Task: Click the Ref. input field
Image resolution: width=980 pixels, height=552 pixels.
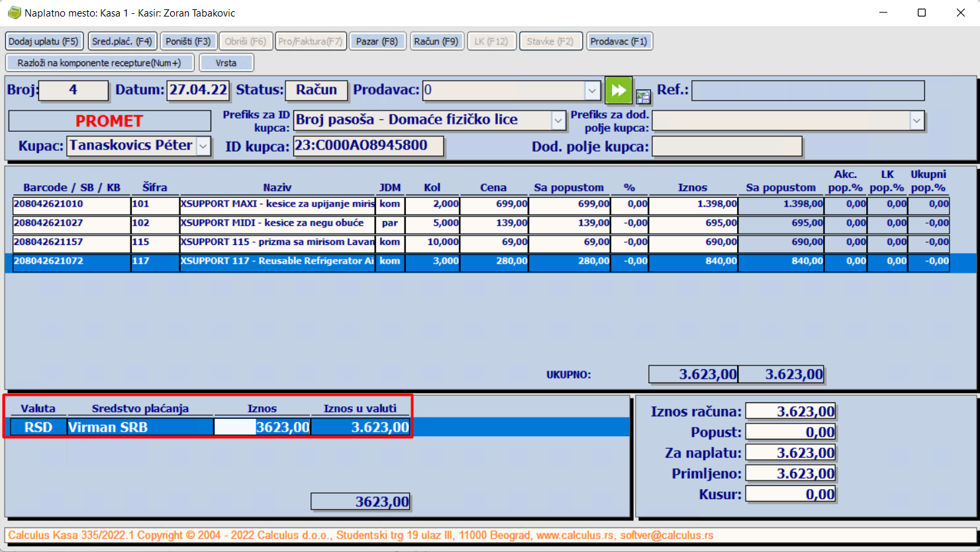Action: pos(808,91)
